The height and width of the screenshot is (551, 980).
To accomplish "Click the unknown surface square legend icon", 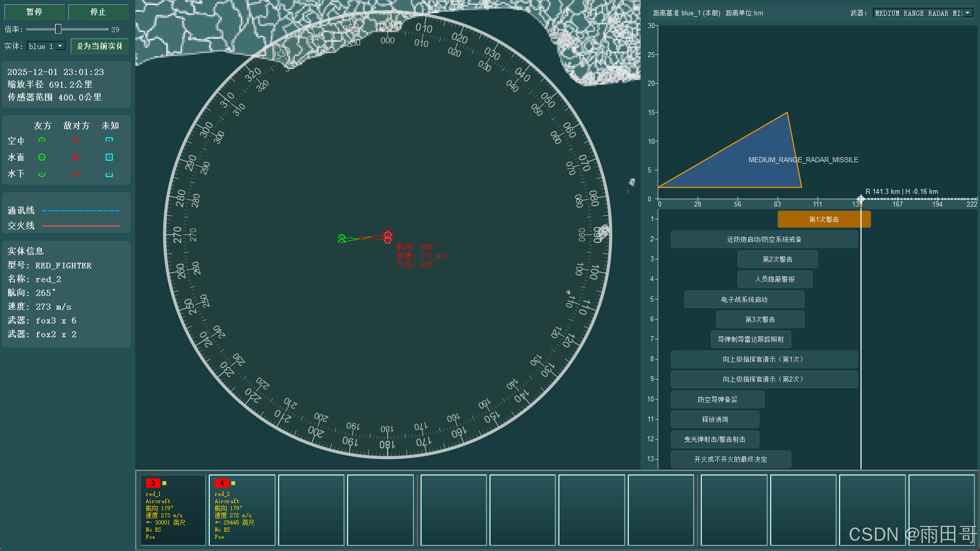I will 109,157.
